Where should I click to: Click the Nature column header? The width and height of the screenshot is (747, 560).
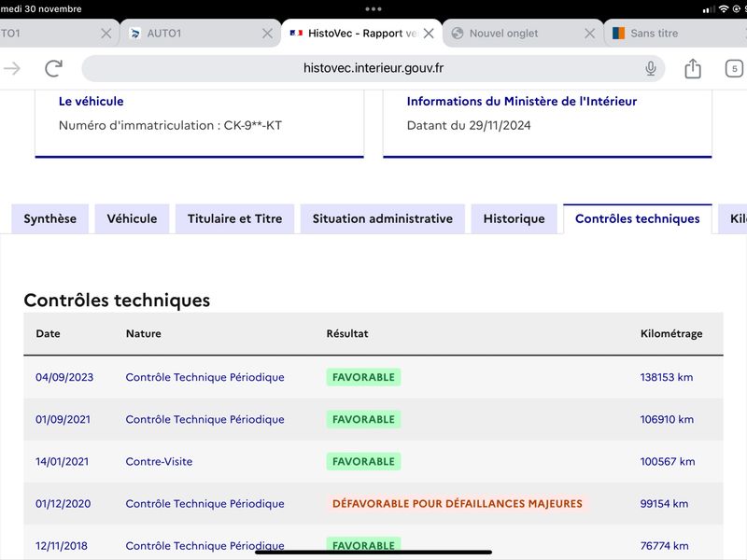(x=144, y=333)
